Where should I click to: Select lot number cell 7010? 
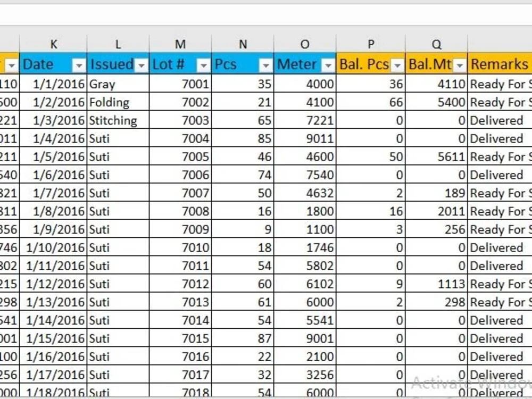click(180, 247)
